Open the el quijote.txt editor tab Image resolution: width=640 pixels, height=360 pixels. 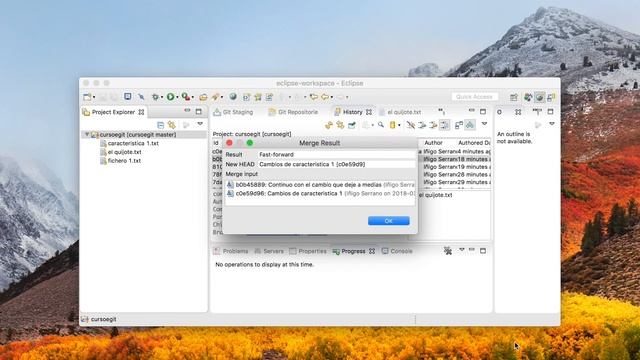click(x=400, y=112)
